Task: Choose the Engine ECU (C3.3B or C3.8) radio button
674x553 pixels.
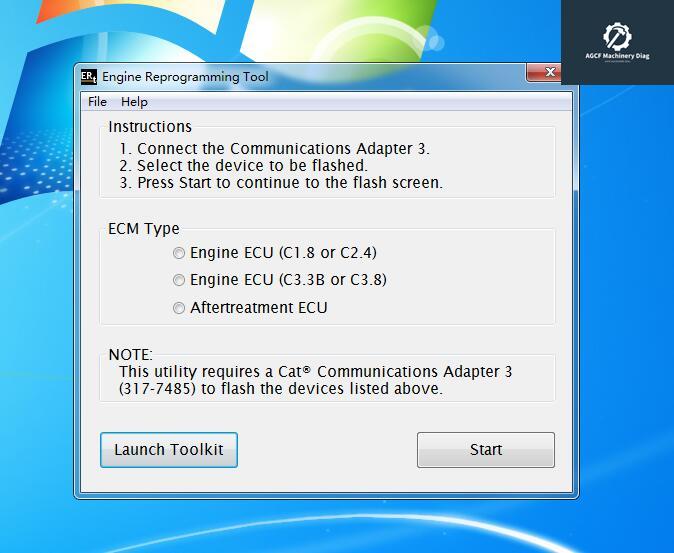Action: point(179,280)
